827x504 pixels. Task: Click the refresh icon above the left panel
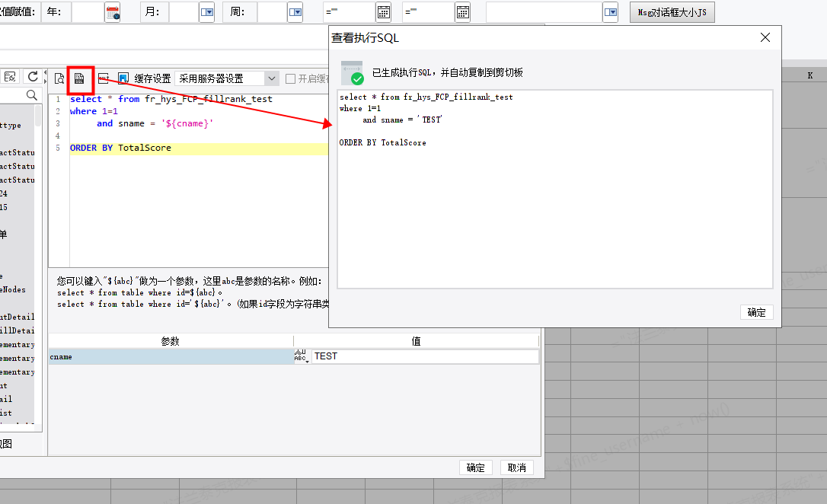33,76
